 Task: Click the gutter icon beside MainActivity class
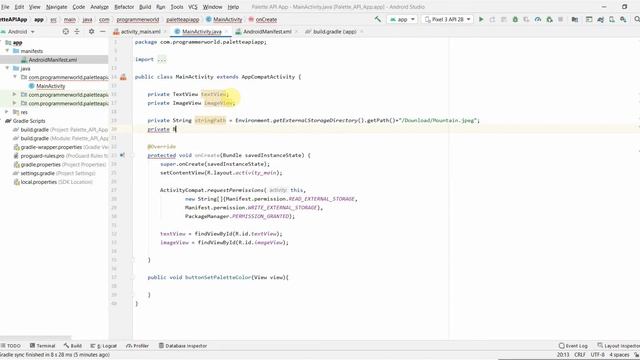point(123,77)
